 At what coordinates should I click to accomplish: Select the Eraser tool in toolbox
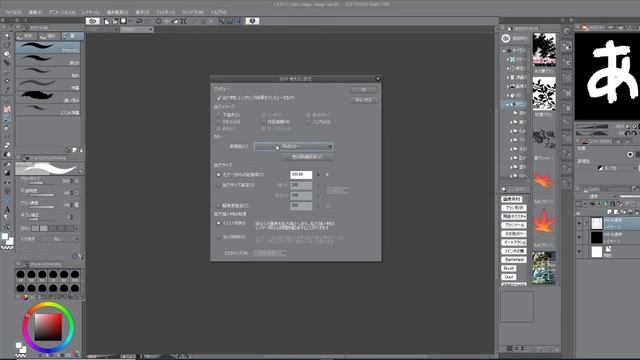(7, 145)
